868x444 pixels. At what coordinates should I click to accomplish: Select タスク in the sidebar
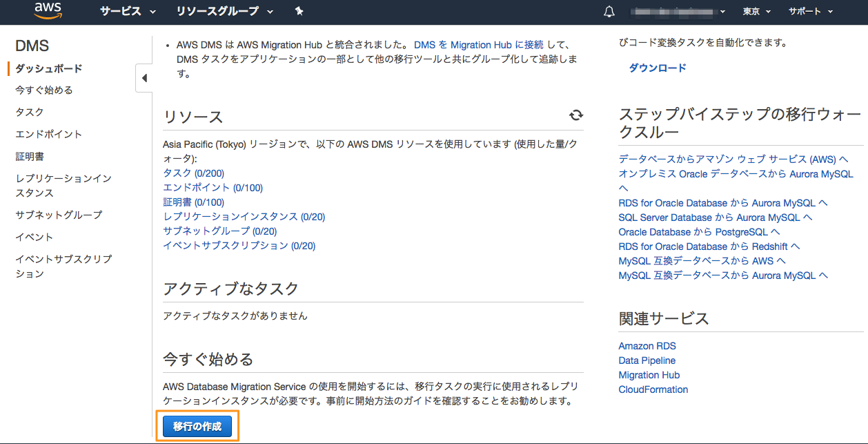tap(30, 112)
